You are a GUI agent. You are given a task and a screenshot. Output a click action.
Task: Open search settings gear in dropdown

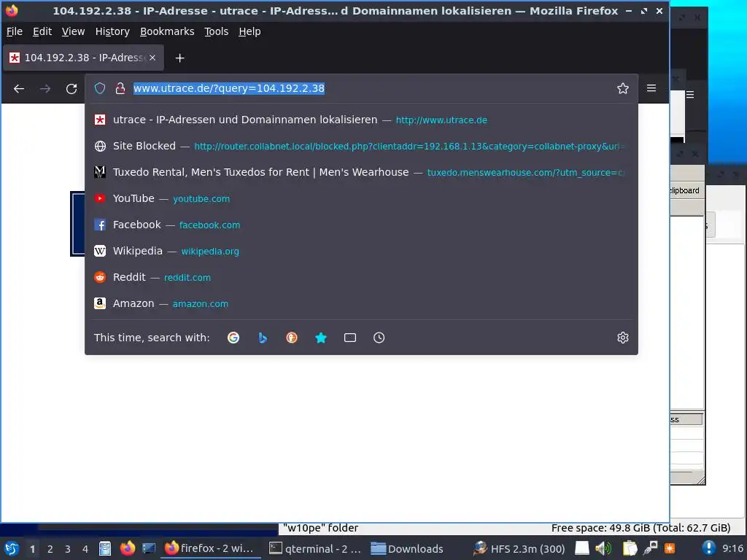[x=623, y=338]
